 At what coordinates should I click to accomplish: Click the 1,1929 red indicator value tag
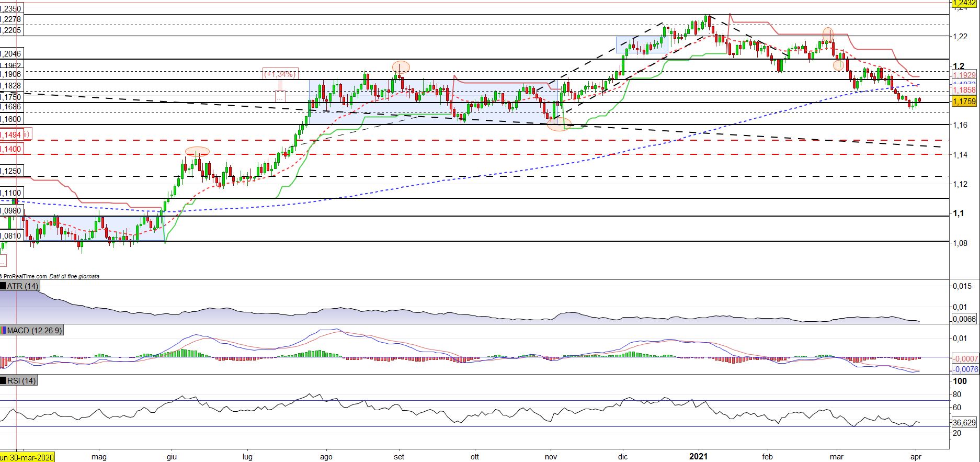(x=964, y=75)
